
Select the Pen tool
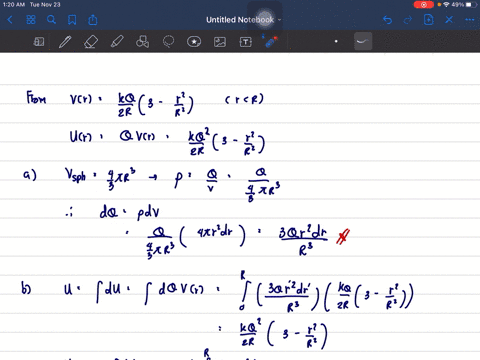[65, 42]
